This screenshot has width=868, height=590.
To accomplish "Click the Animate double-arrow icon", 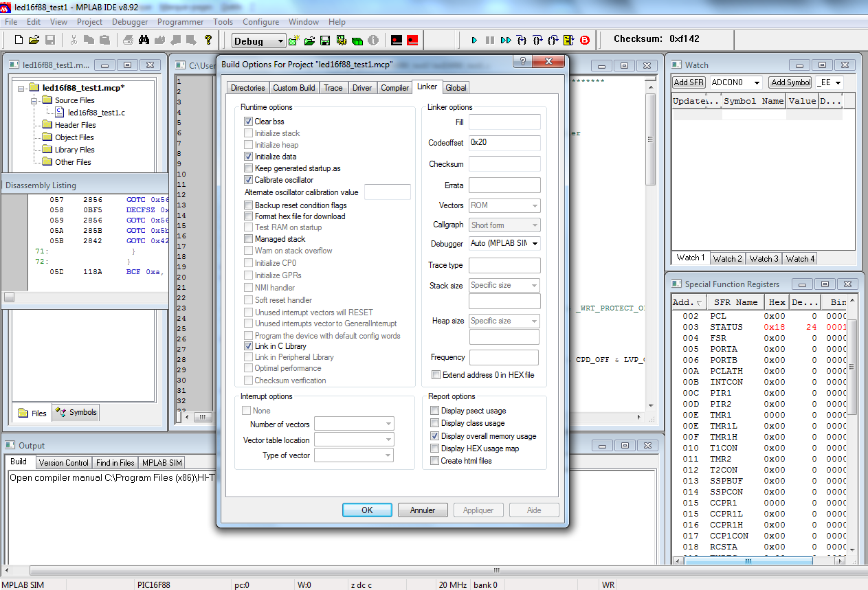I will point(506,41).
